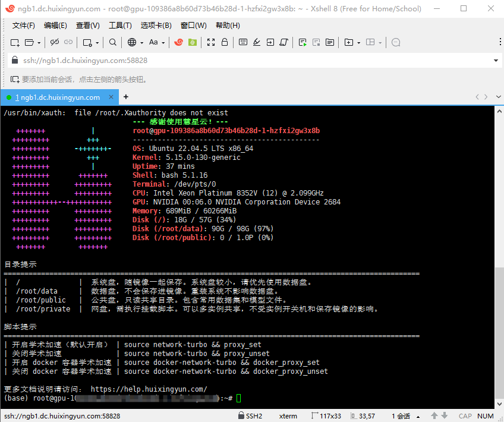Close the ngb1.dc.huixingyun.com tab

[111, 97]
